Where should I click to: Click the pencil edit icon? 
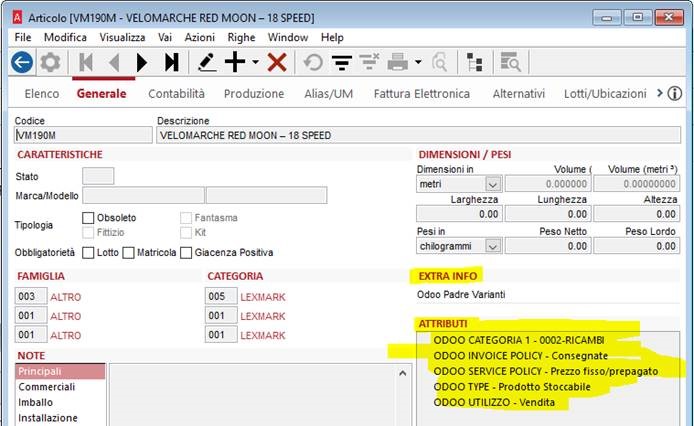[x=207, y=62]
